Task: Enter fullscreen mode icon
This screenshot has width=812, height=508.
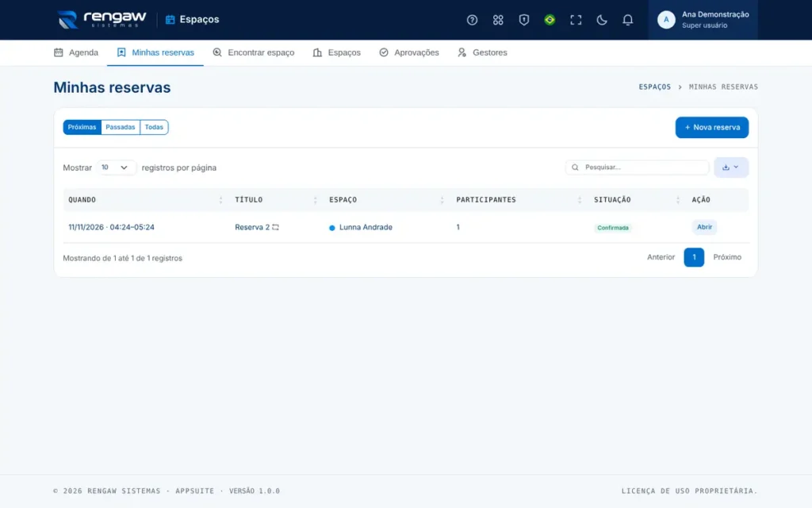Action: click(576, 20)
